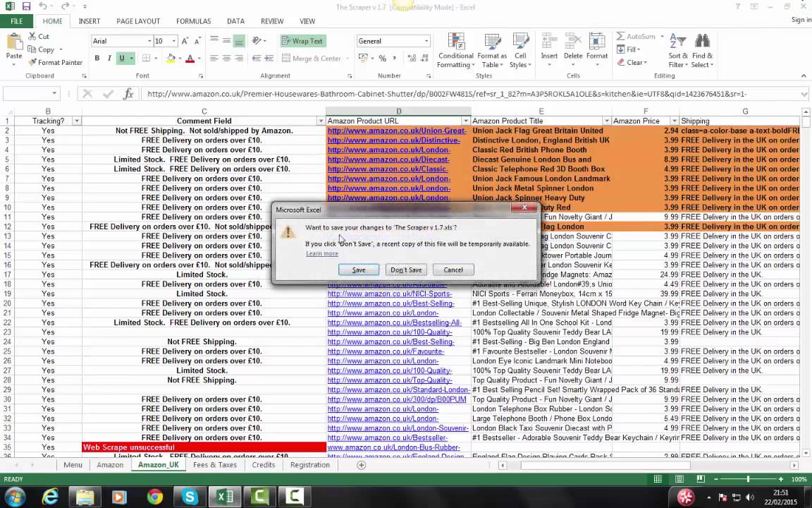Viewport: 812px width, 508px height.
Task: Click the Paste icon in Clipboard group
Action: (x=14, y=42)
